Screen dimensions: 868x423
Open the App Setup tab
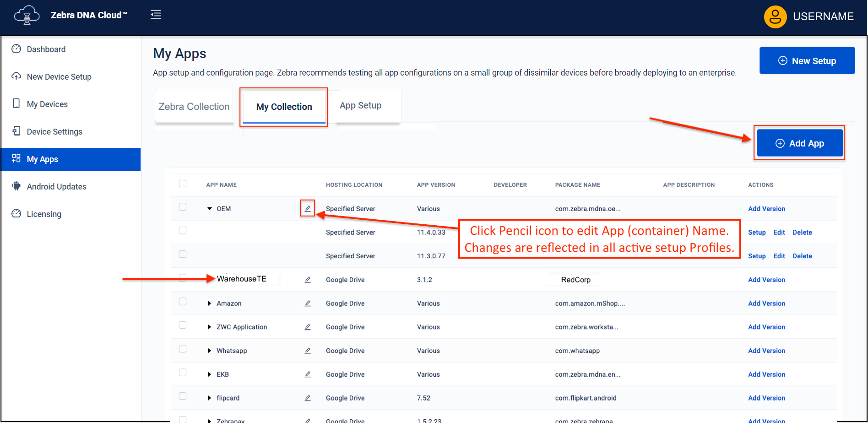tap(360, 106)
